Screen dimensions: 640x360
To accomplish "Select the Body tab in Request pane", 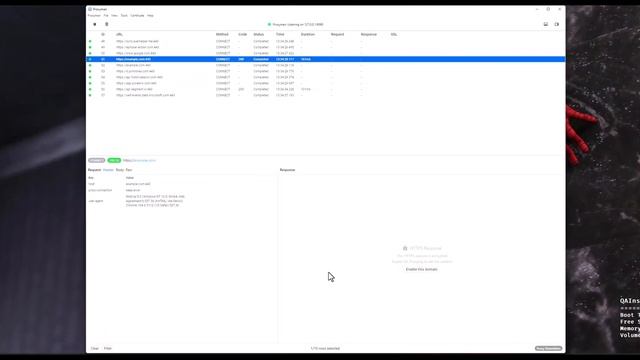I will coord(120,170).
